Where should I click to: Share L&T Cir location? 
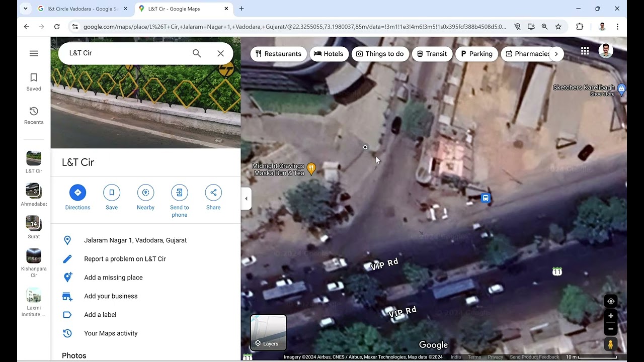[213, 198]
